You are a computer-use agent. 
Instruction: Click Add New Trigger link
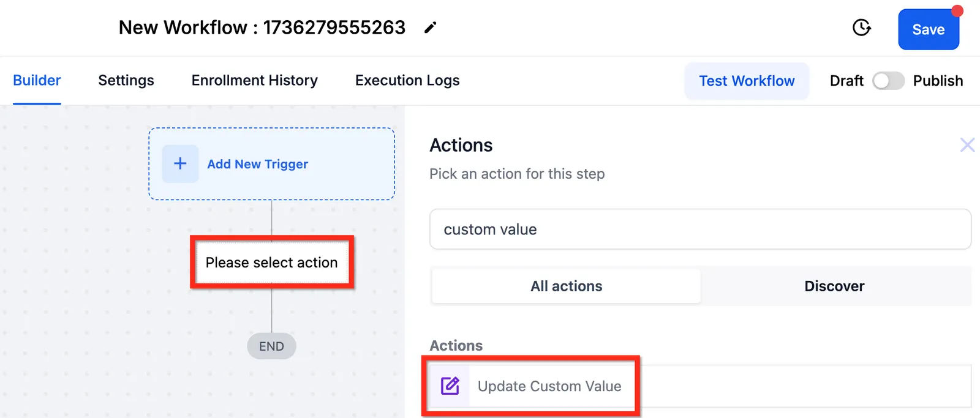pos(257,164)
